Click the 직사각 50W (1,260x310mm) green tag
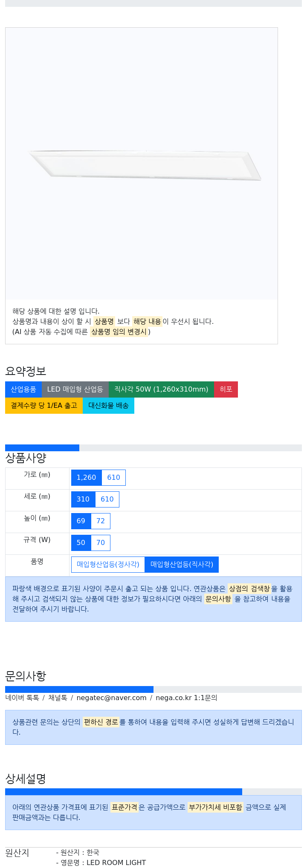This screenshot has height=868, width=307. (161, 389)
